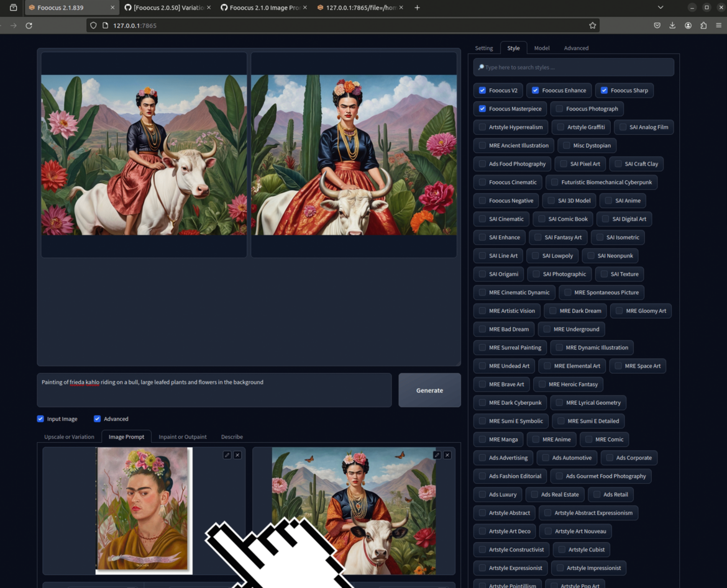This screenshot has width=727, height=588.
Task: Open the browser downloads panel
Action: point(672,25)
